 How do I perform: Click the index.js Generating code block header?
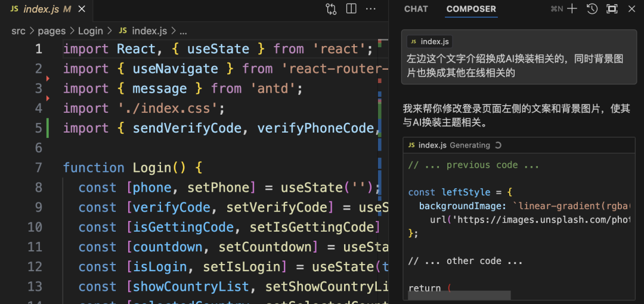[519, 145]
